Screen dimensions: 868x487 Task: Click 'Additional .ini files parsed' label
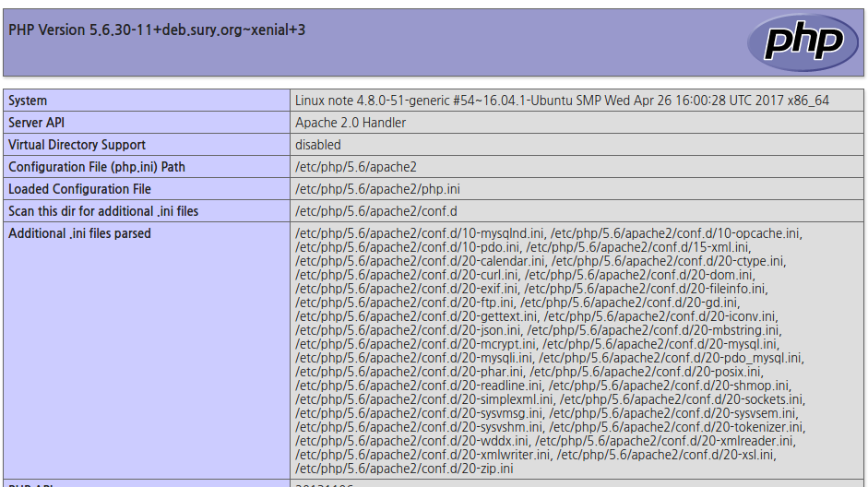point(79,233)
